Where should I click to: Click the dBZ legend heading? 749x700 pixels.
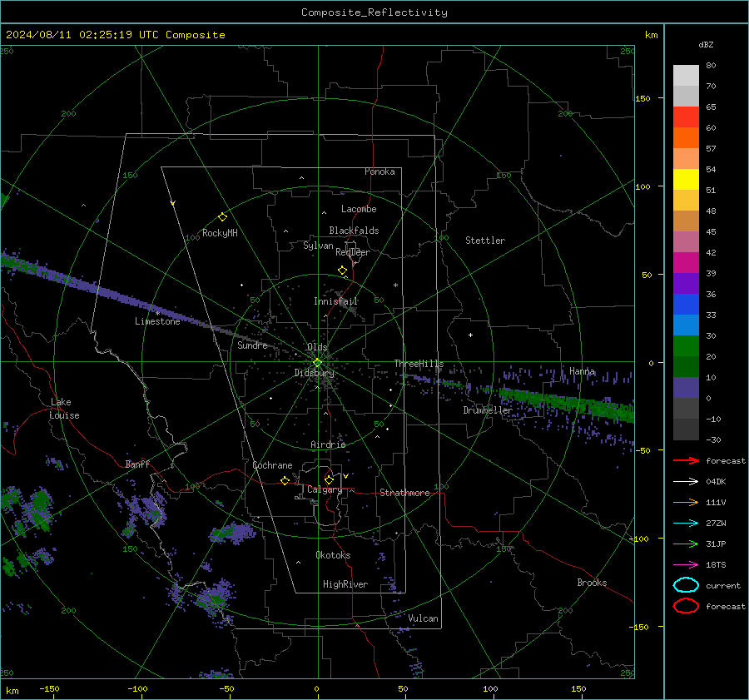[706, 44]
